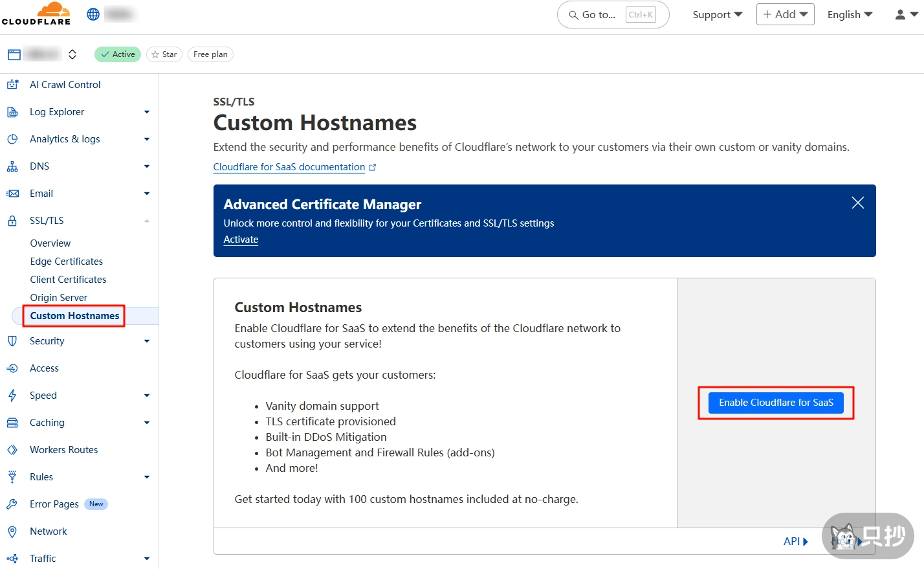
Task: Open the English language dropdown
Action: coord(850,14)
